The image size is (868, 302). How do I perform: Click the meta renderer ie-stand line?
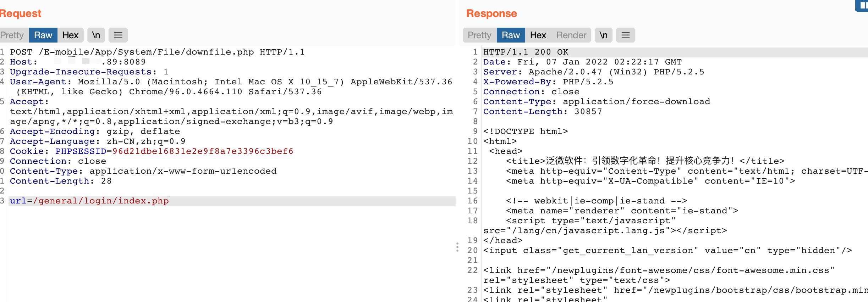point(622,211)
